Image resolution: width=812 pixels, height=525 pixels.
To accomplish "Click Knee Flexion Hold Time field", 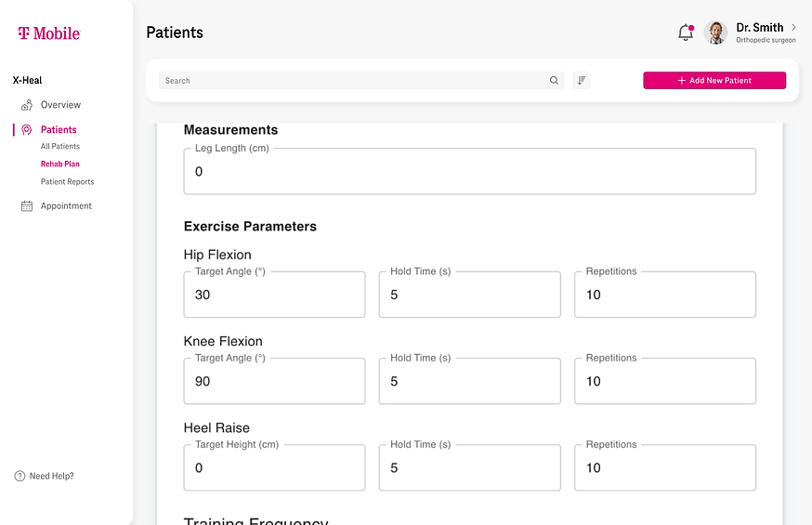I will point(469,382).
